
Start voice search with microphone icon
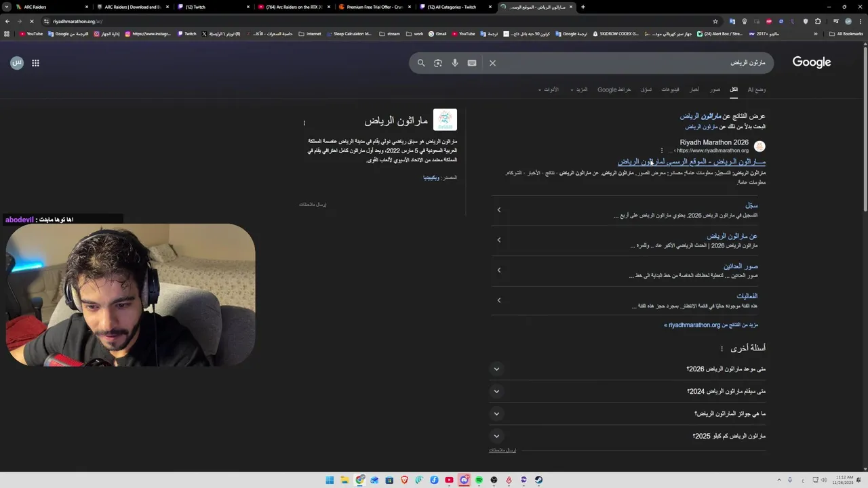coord(455,63)
